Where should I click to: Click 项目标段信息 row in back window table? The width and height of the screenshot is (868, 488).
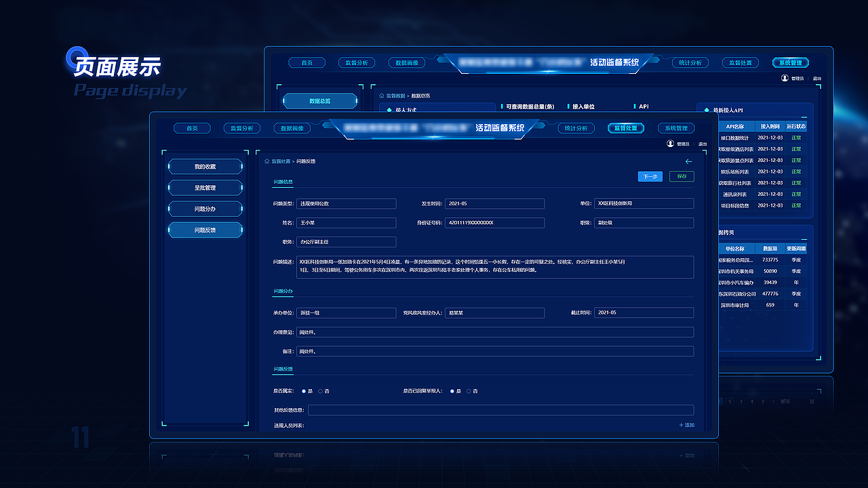(762, 205)
